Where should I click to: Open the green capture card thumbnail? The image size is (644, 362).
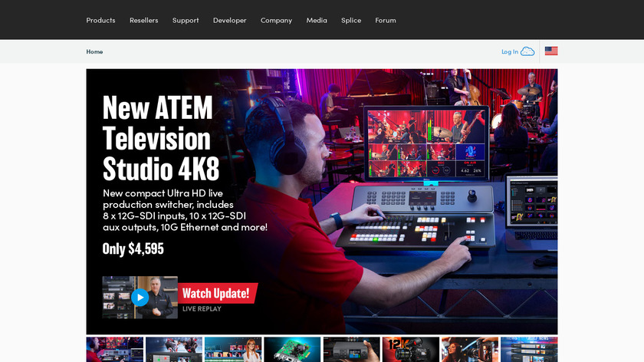(x=292, y=349)
